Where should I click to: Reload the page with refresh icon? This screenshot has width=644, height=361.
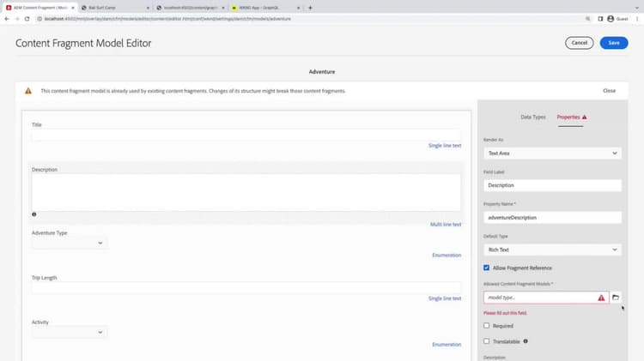pos(27,19)
